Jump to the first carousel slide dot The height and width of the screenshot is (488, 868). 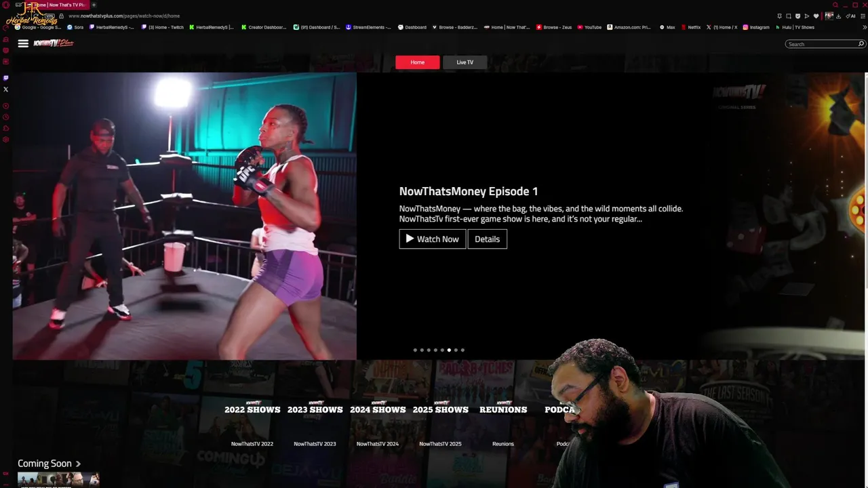(415, 350)
